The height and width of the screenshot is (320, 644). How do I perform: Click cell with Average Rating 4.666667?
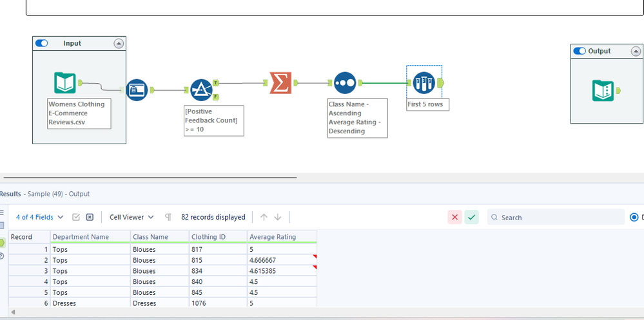(x=282, y=260)
